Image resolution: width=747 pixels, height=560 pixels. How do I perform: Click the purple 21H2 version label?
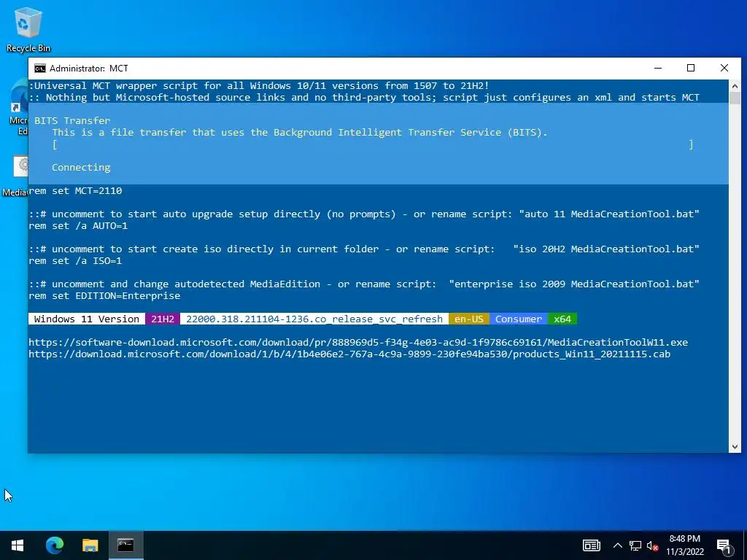click(163, 319)
